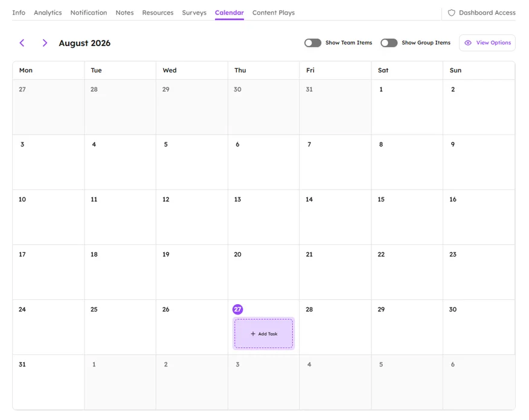Screen dimensions: 529x420
Task: Select Sunday August 16
Action: [x=479, y=217]
